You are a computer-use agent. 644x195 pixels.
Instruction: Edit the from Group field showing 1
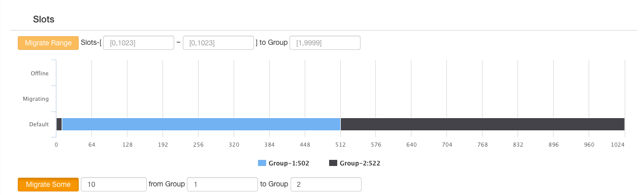point(222,184)
